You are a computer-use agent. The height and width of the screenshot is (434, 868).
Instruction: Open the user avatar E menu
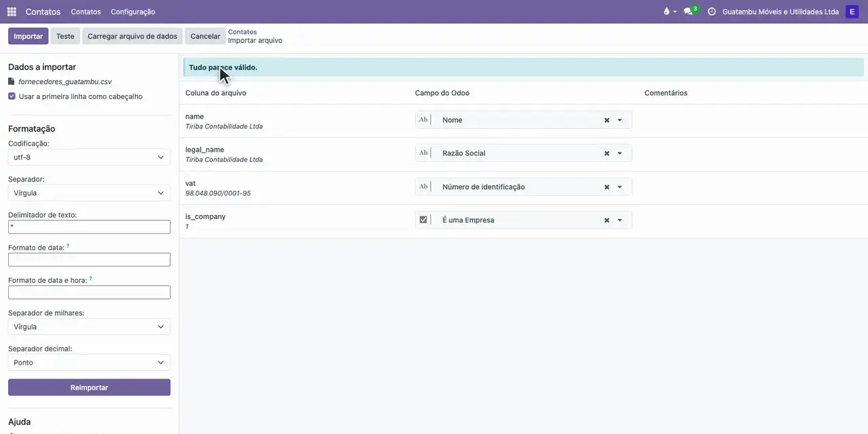(852, 12)
